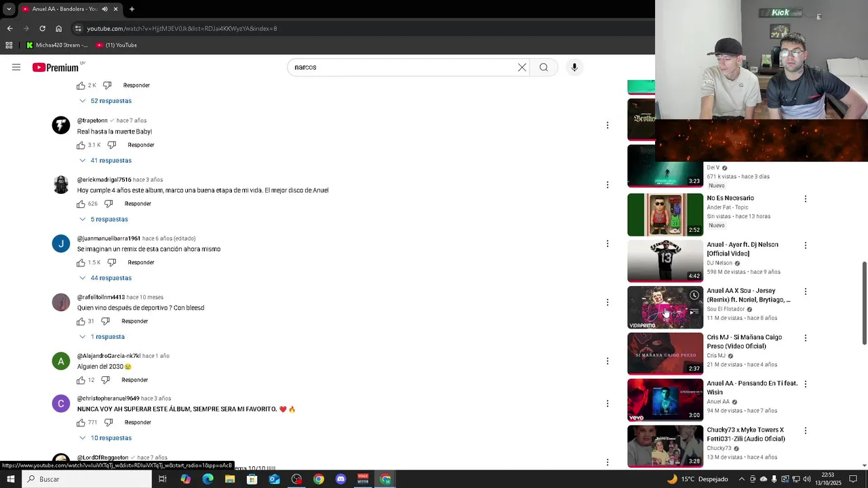Reload the page in browser
Image resolution: width=868 pixels, height=488 pixels.
[x=42, y=28]
